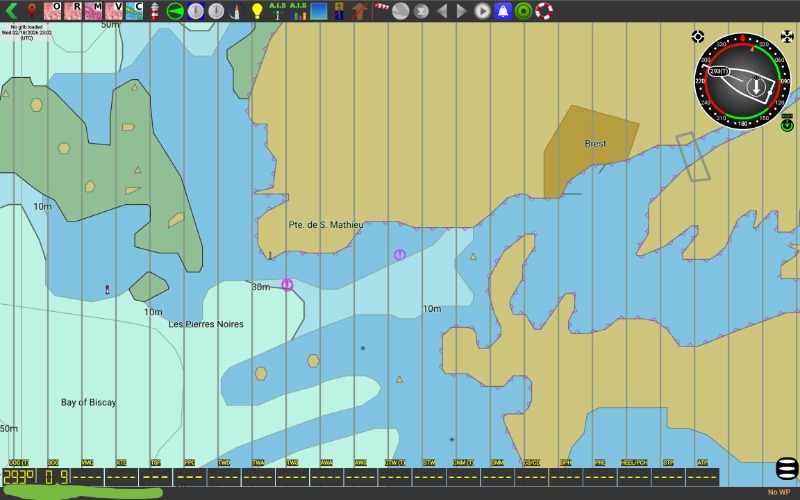
Task: Click the compass dial instrument
Action: coord(742,80)
